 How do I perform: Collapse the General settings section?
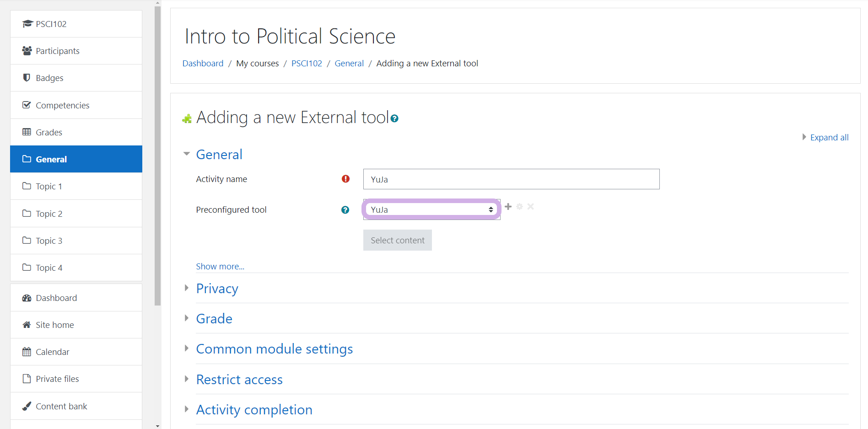click(x=219, y=155)
